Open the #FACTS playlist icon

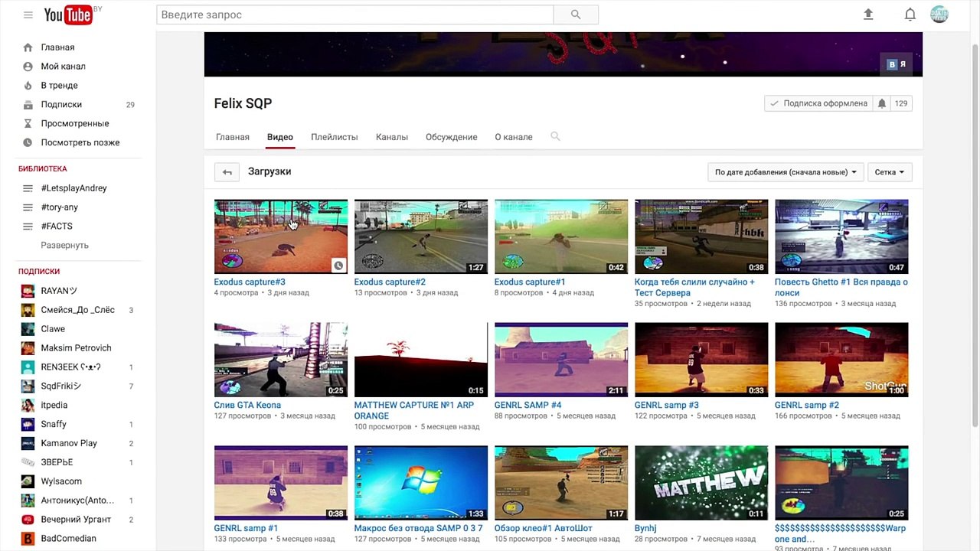pos(28,227)
